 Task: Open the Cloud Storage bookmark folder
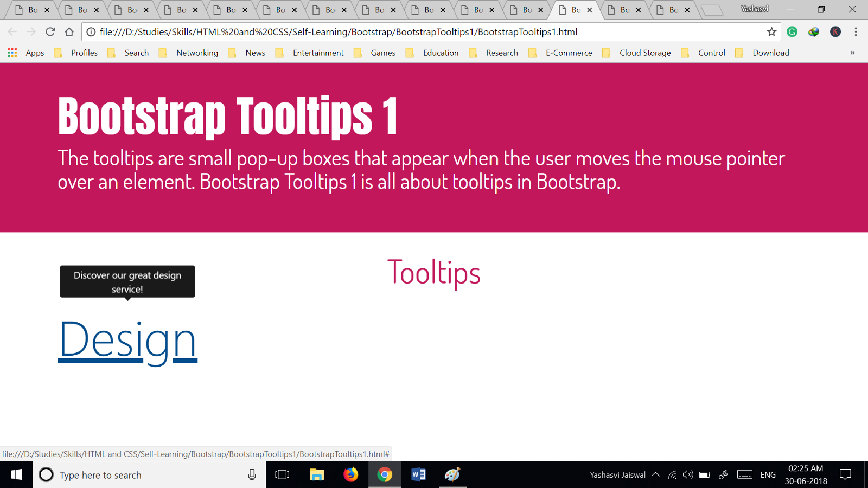[x=637, y=53]
